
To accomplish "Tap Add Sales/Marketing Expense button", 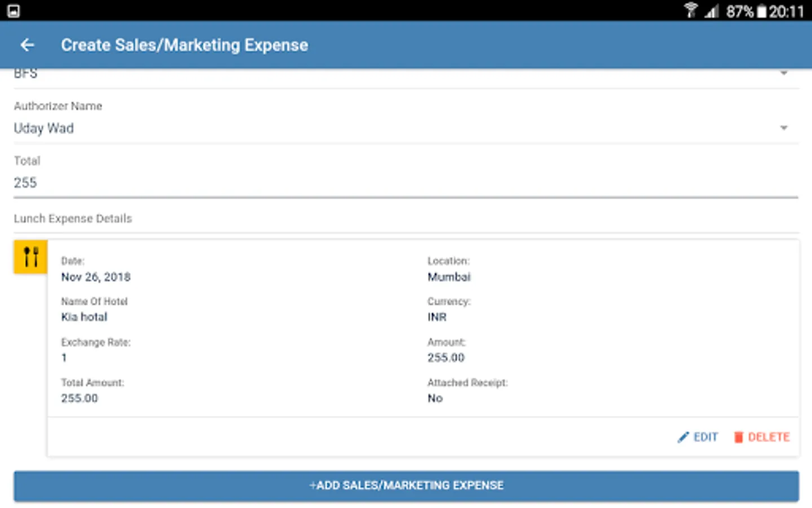I will point(406,485).
